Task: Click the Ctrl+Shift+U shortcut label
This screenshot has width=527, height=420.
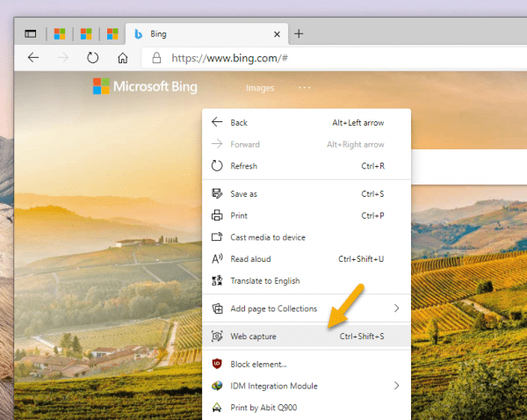Action: pyautogui.click(x=361, y=259)
